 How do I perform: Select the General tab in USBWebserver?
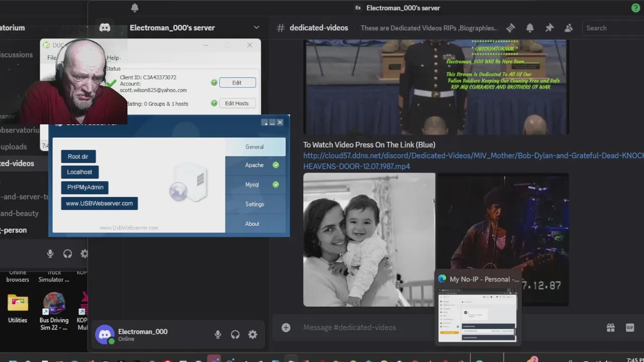pyautogui.click(x=255, y=147)
